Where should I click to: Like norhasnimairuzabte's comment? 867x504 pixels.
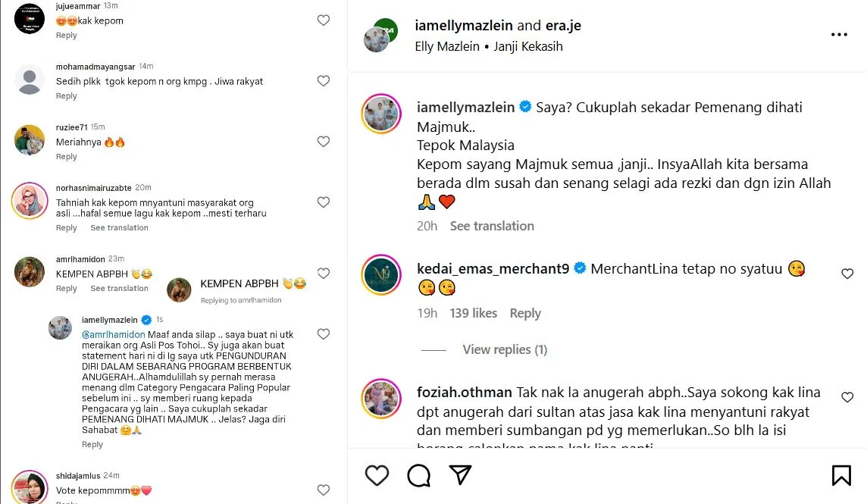324,202
